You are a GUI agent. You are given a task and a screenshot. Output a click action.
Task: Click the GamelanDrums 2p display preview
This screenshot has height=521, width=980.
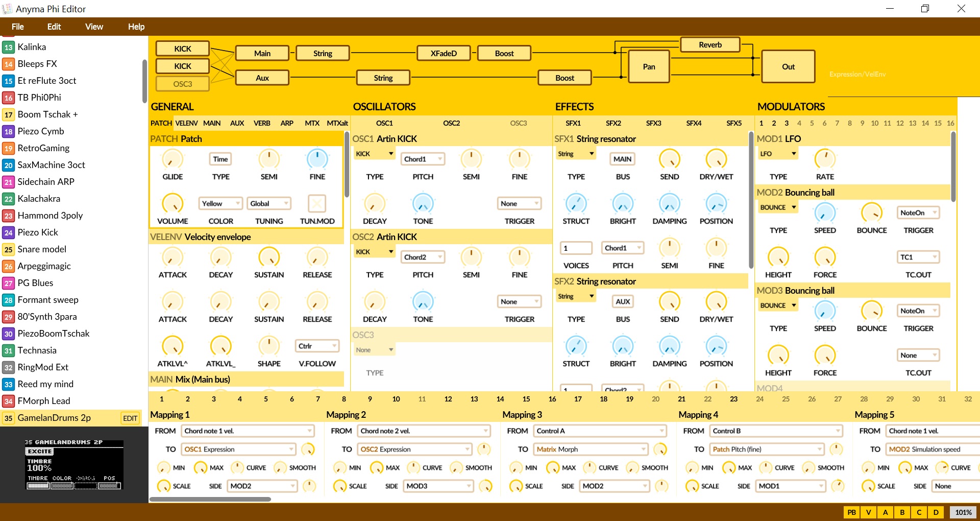coord(74,464)
